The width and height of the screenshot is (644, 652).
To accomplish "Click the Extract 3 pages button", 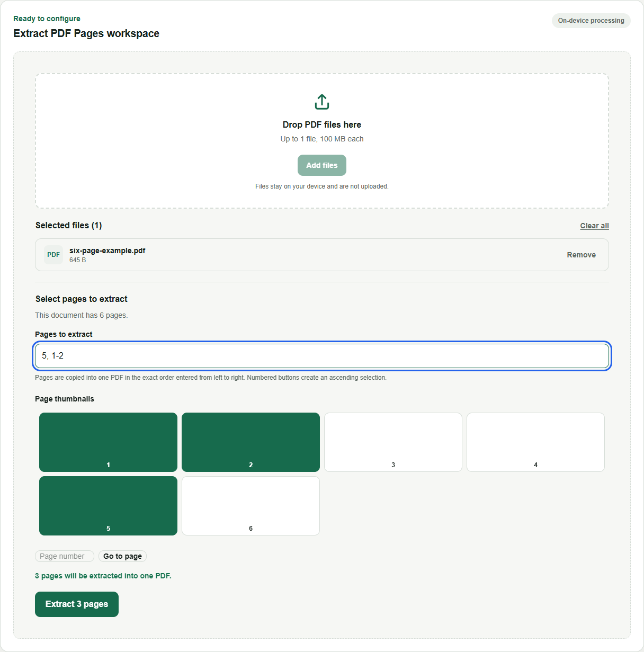I will tap(77, 604).
